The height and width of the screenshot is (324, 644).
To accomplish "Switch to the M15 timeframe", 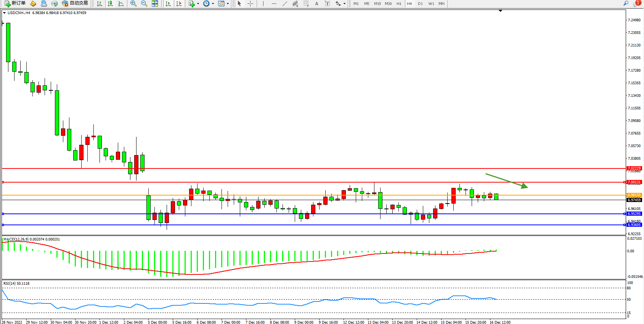I will 377,3.
